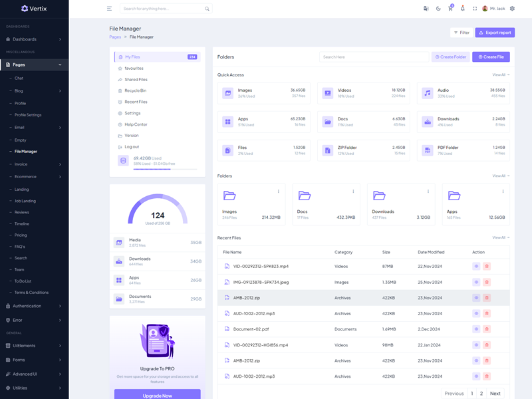Click the folder Search Here input field
The width and height of the screenshot is (532, 399).
(x=373, y=57)
